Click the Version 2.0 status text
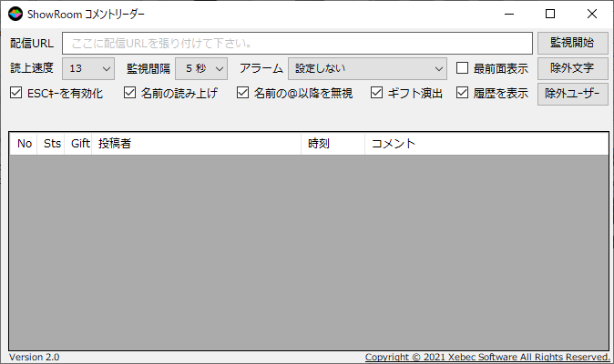Image resolution: width=614 pixels, height=364 pixels. click(35, 357)
